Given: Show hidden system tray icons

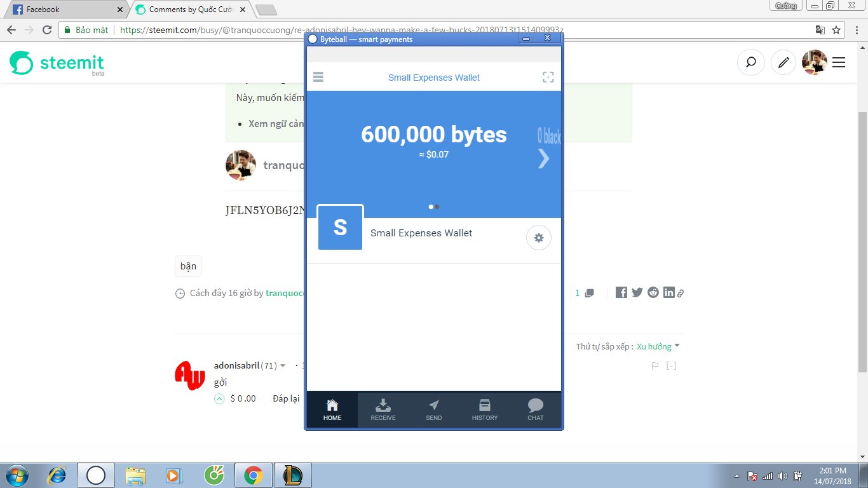Looking at the screenshot, I should (x=736, y=476).
